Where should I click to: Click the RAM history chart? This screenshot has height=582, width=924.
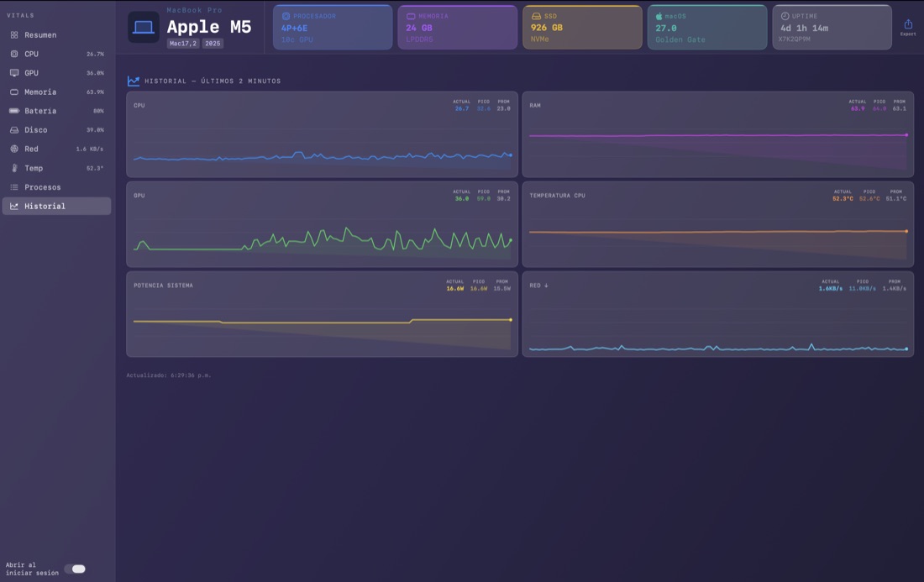717,134
